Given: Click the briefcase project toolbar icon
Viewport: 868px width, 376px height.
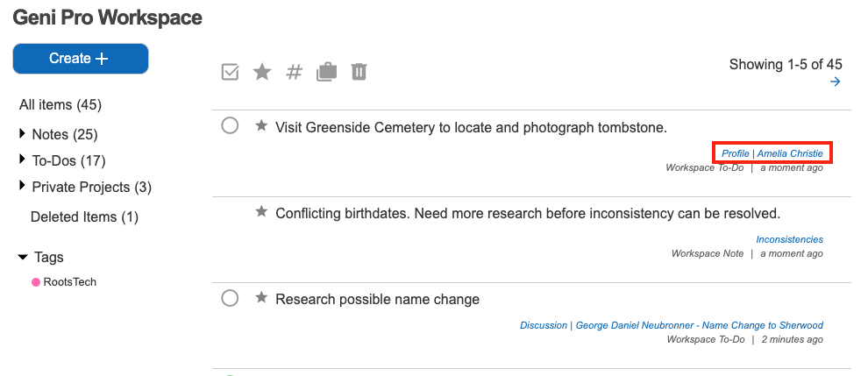Looking at the screenshot, I should click(x=326, y=72).
